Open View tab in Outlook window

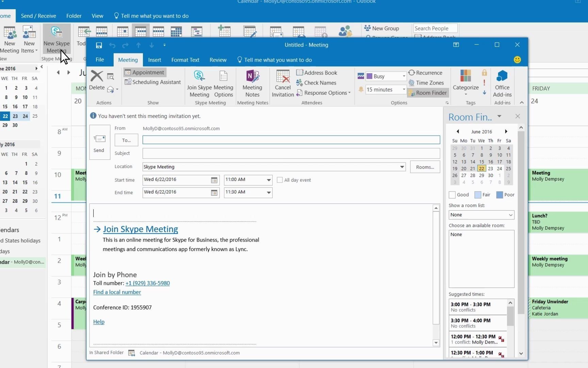tap(97, 16)
